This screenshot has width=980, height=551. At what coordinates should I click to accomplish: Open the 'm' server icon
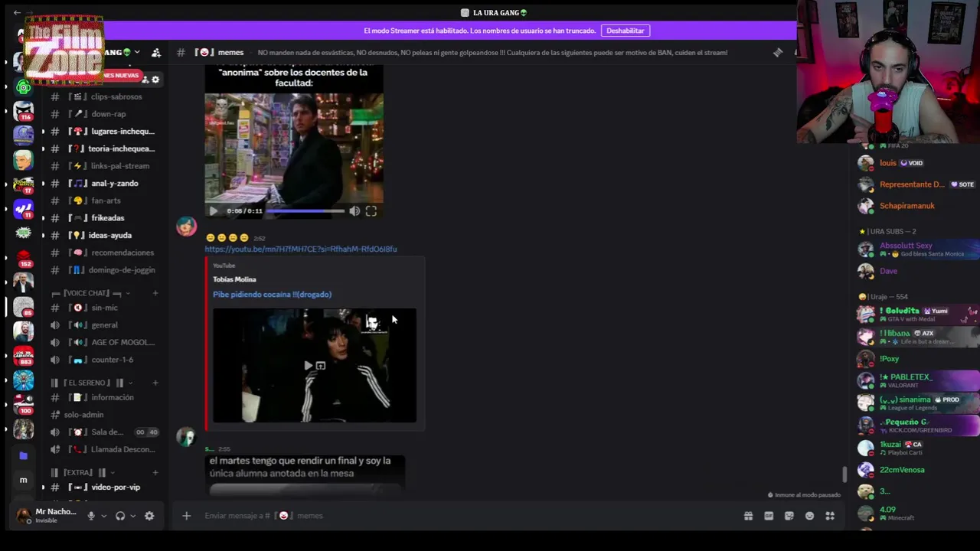click(24, 480)
